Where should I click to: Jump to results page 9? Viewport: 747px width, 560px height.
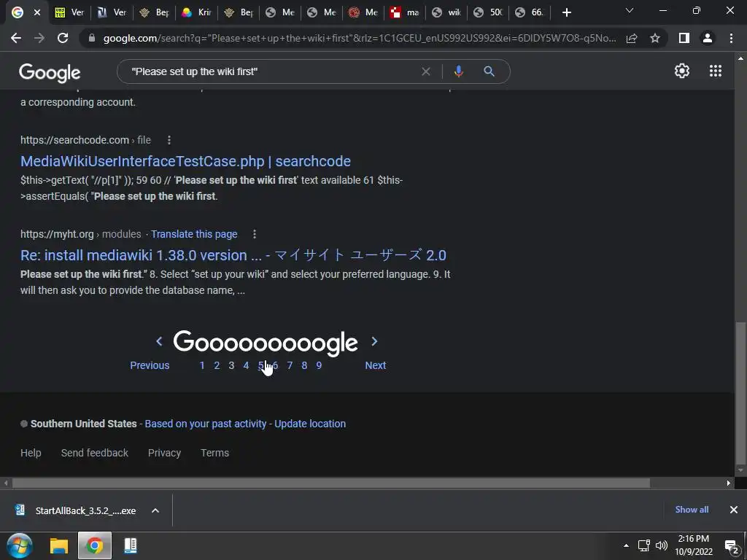tap(319, 365)
